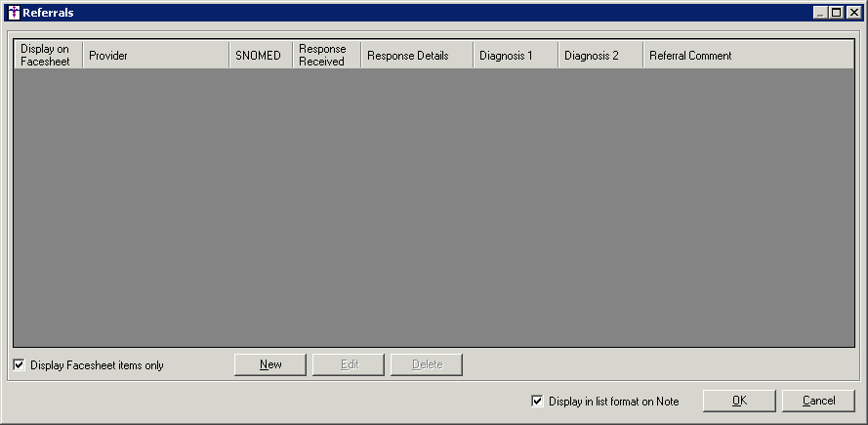Maximize the Referrals window
Screen dimensions: 868x425
(x=836, y=13)
